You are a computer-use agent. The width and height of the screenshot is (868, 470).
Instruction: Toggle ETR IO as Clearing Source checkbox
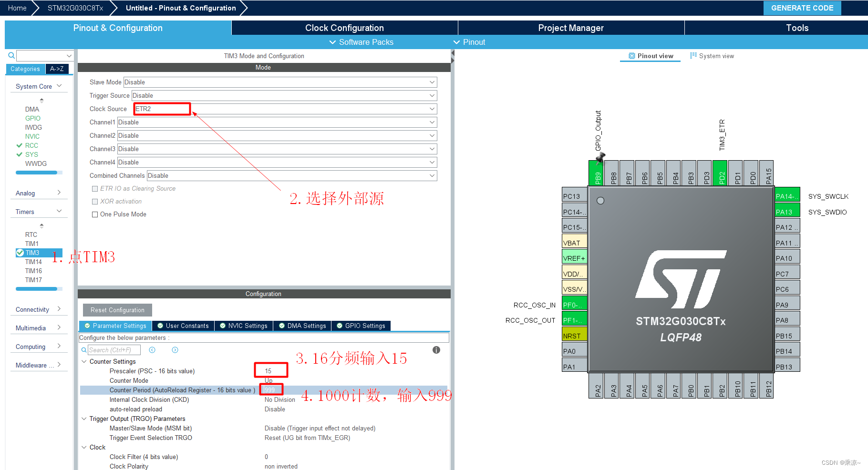click(x=95, y=189)
